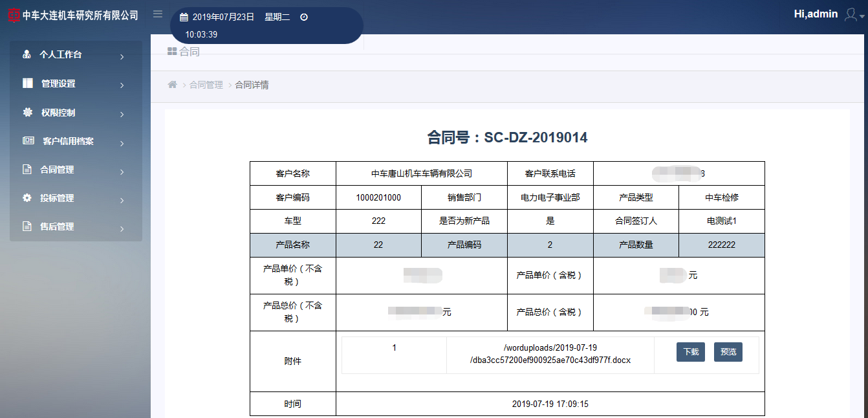Go to 合同管理 breadcrumb link
The height and width of the screenshot is (418, 868).
[206, 85]
